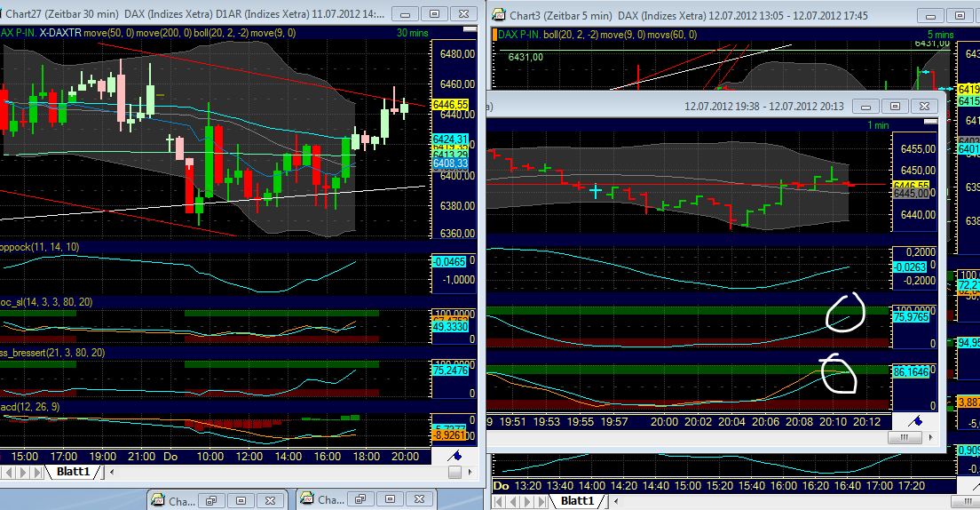Click the 'X-DAXTR' label in Chart27 header

[60, 33]
